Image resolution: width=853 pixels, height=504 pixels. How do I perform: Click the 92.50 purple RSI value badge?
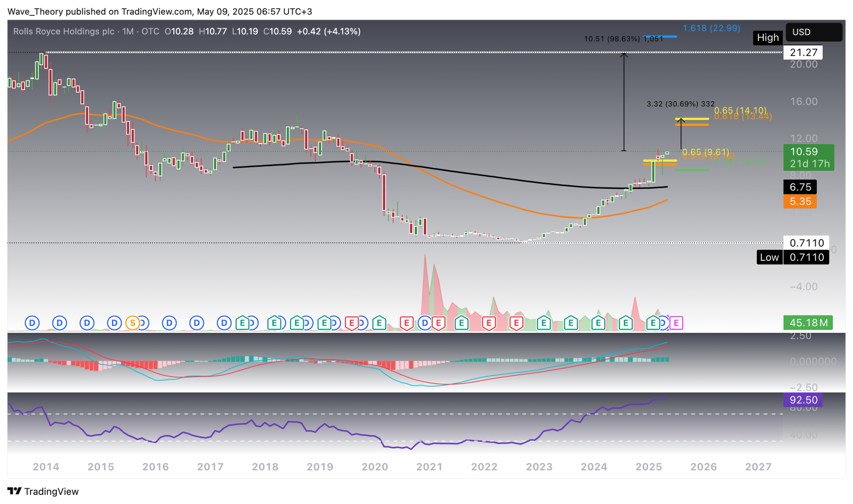point(804,399)
